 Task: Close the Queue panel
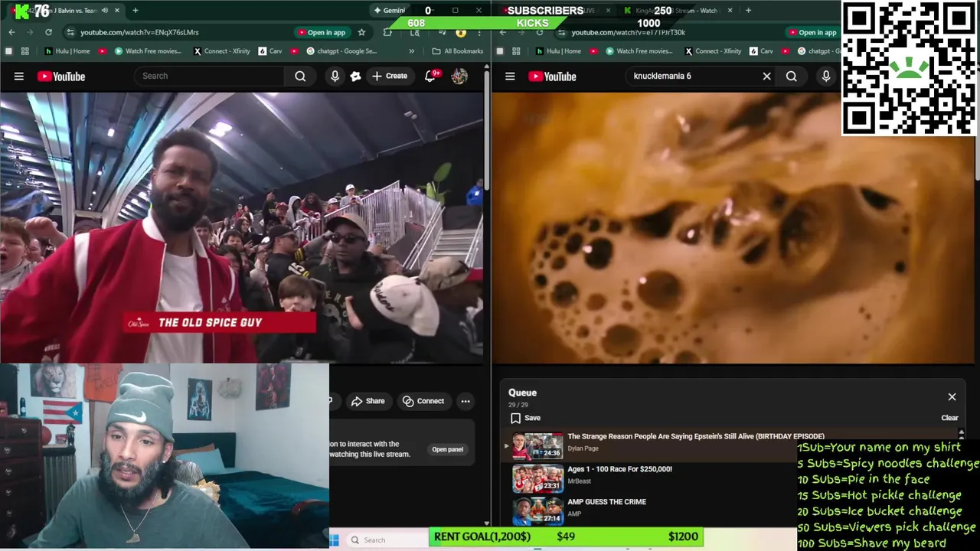pos(952,397)
